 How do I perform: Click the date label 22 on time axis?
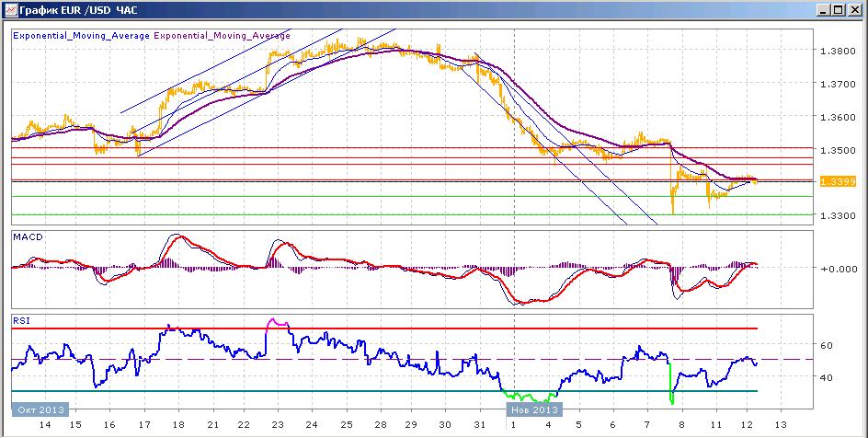pyautogui.click(x=244, y=425)
